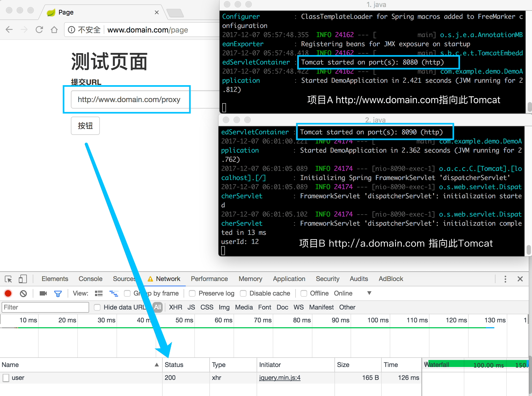532x396 pixels.
Task: Click the browser address bar URL
Action: coord(148,30)
